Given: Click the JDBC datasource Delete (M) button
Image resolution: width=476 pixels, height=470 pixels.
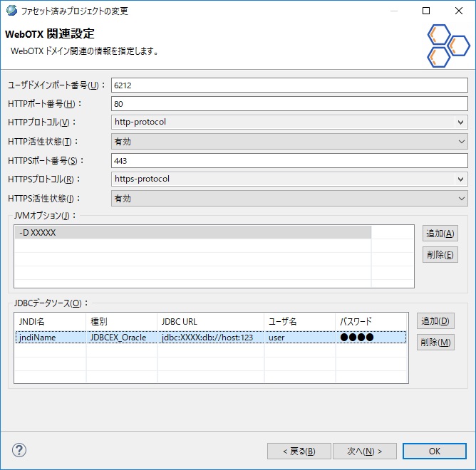Looking at the screenshot, I should tap(435, 343).
